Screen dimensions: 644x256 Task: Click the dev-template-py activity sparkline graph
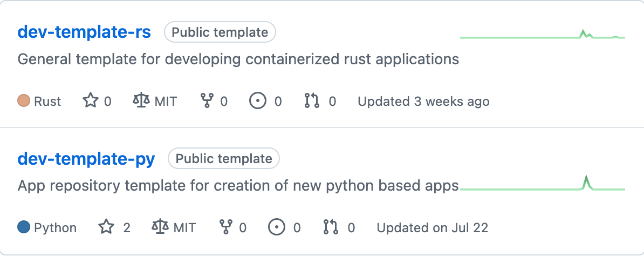pos(542,185)
